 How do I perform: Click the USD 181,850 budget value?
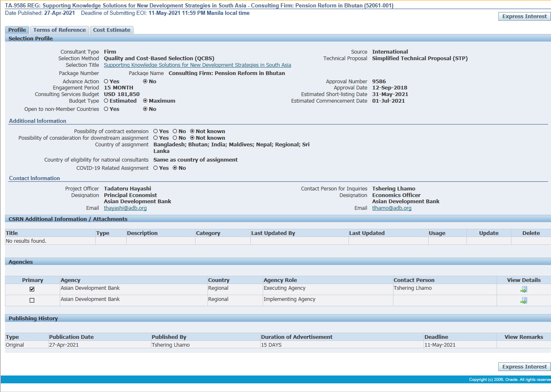tap(122, 94)
